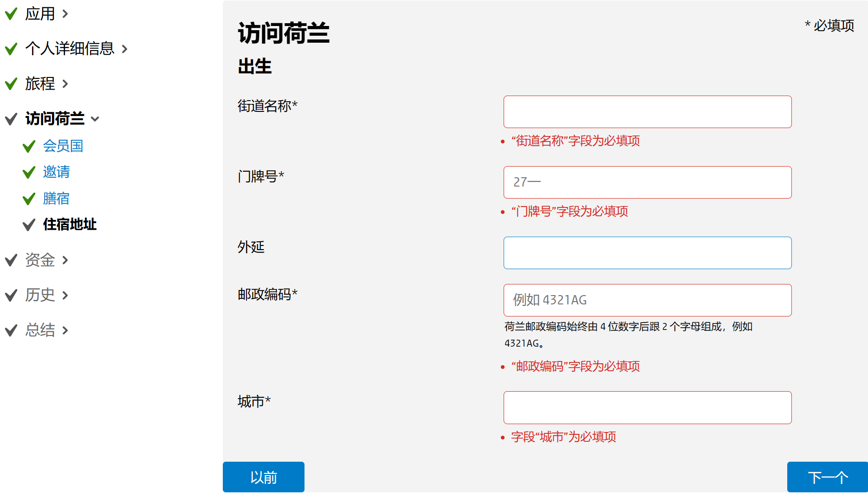The height and width of the screenshot is (503, 868).
Task: Focus the 外延 input field
Action: [x=648, y=253]
